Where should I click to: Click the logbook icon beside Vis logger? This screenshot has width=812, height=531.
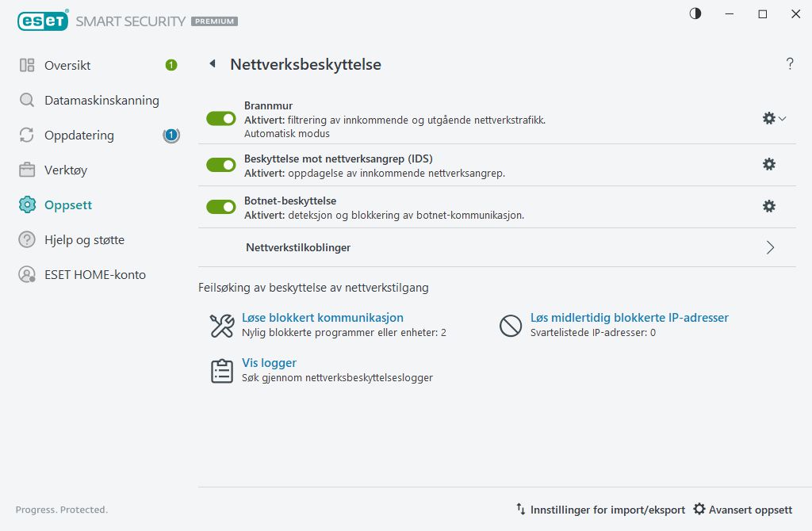[x=223, y=369]
